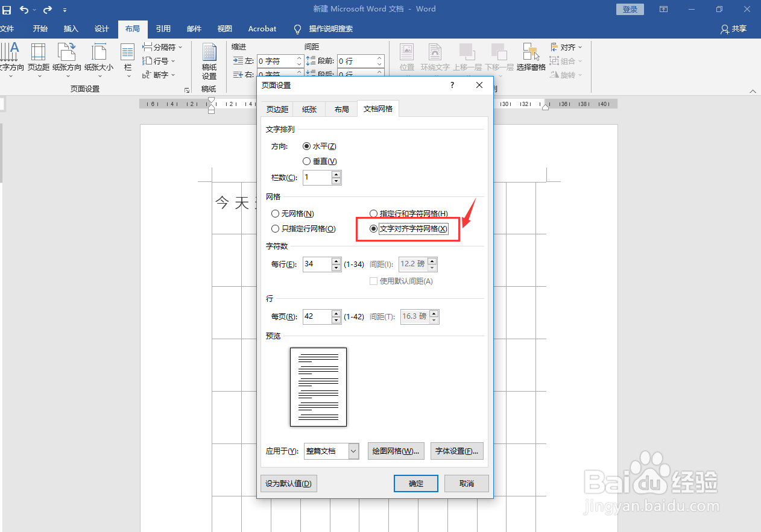Open the 文字方向 text direction tool
Image resolution: width=761 pixels, height=532 pixels.
point(11,61)
